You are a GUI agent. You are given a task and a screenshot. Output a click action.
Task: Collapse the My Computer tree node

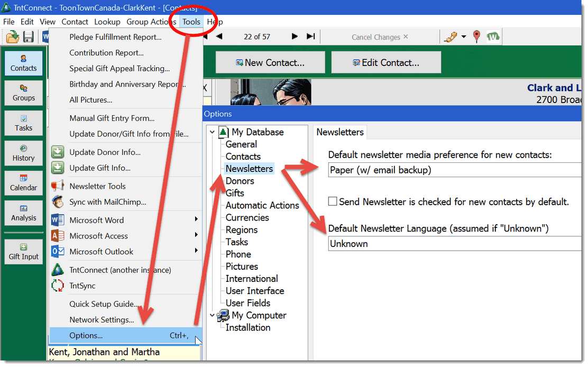coord(212,315)
